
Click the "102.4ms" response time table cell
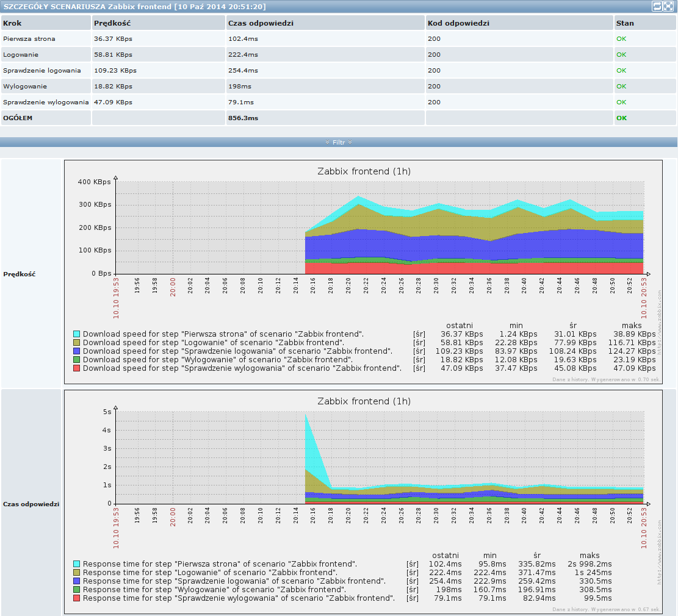point(243,39)
